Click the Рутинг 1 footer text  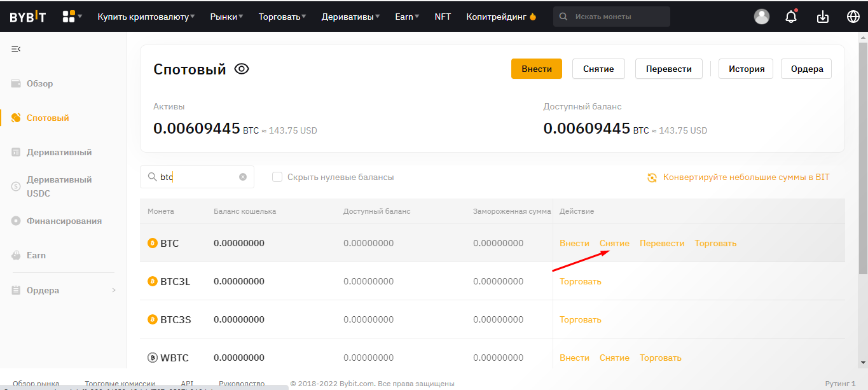click(x=840, y=384)
